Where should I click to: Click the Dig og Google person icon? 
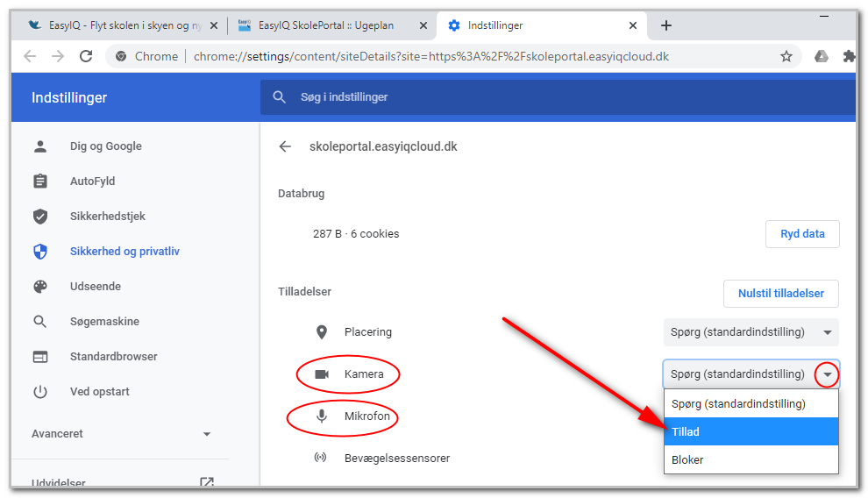pos(40,146)
